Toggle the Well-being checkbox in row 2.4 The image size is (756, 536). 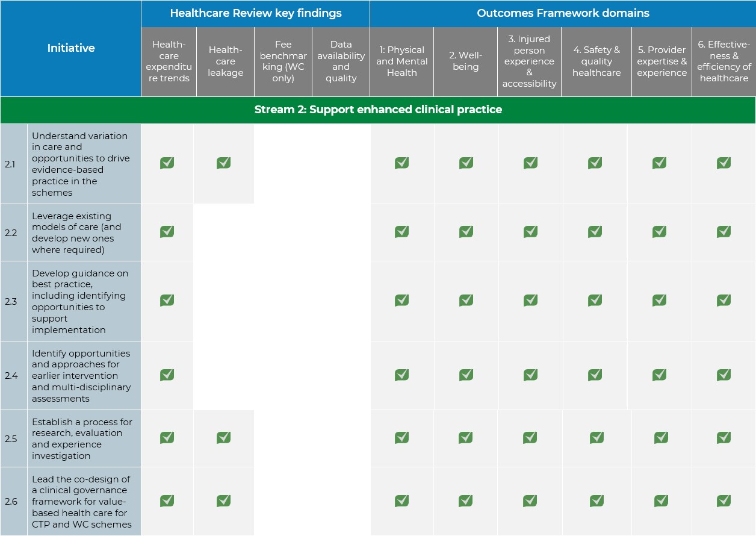point(465,375)
